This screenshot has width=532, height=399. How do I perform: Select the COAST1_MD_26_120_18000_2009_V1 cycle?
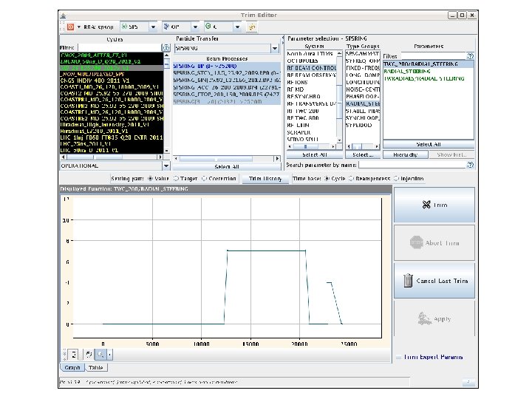tap(109, 87)
